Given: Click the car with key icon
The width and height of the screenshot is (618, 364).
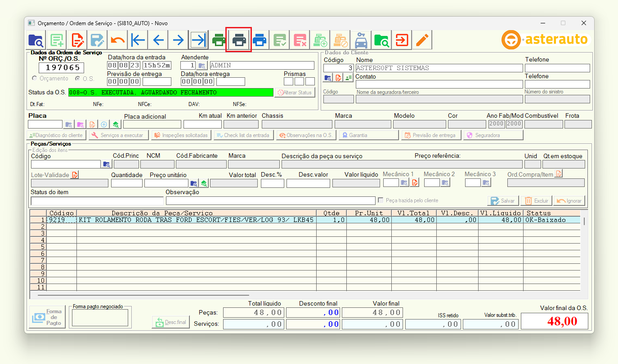Looking at the screenshot, I should click(x=360, y=40).
